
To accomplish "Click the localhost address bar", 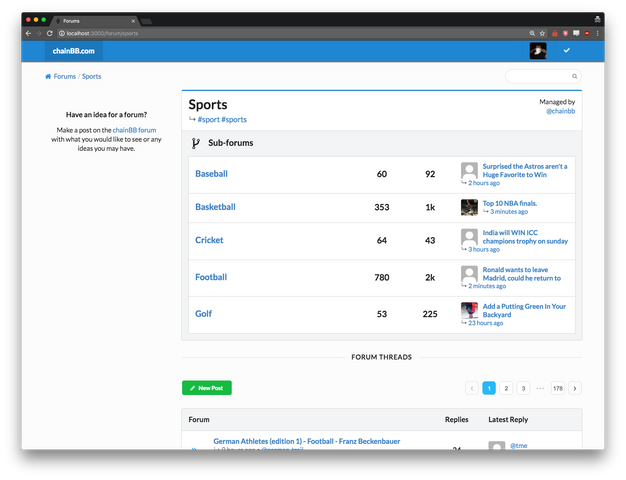I will pyautogui.click(x=291, y=34).
